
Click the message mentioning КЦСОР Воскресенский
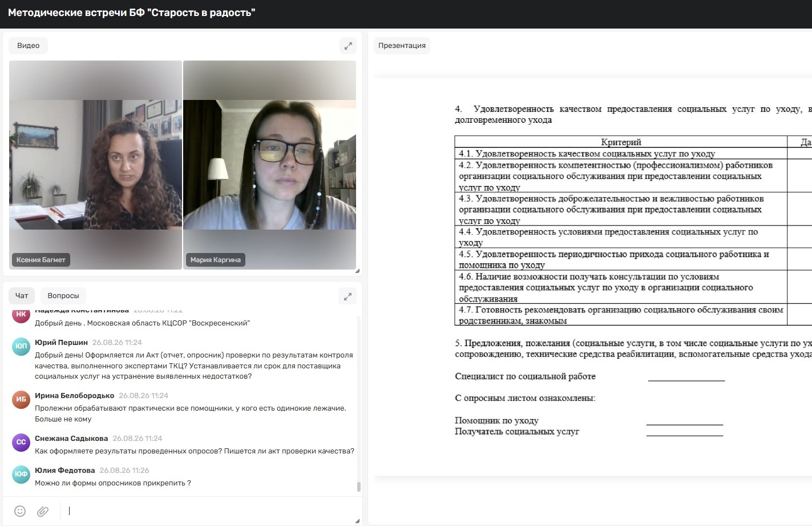click(142, 323)
